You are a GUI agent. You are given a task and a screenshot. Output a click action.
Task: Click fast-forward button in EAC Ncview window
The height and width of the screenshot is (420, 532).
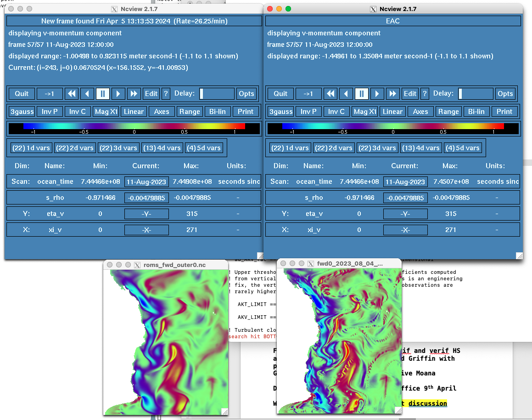tap(392, 94)
